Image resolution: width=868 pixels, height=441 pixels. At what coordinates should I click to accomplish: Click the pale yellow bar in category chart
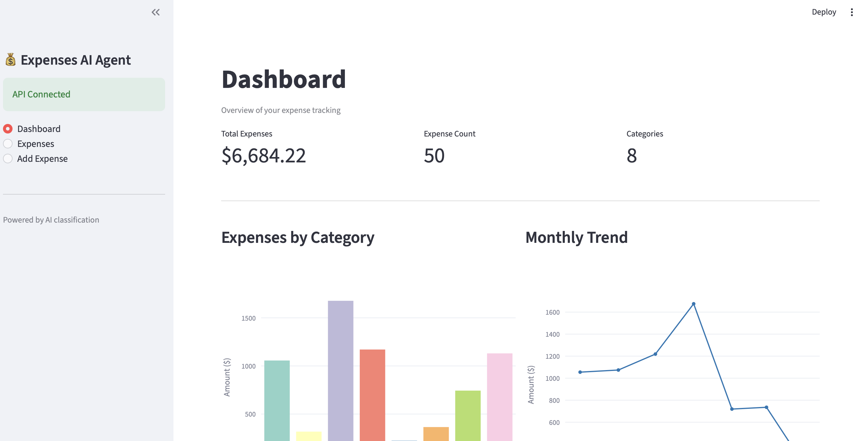(x=309, y=436)
